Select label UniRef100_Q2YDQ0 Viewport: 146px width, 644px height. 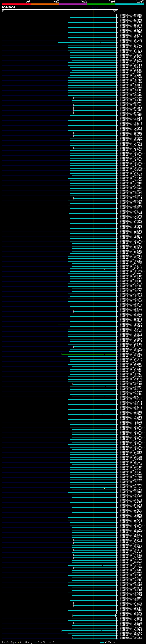coord(131,384)
